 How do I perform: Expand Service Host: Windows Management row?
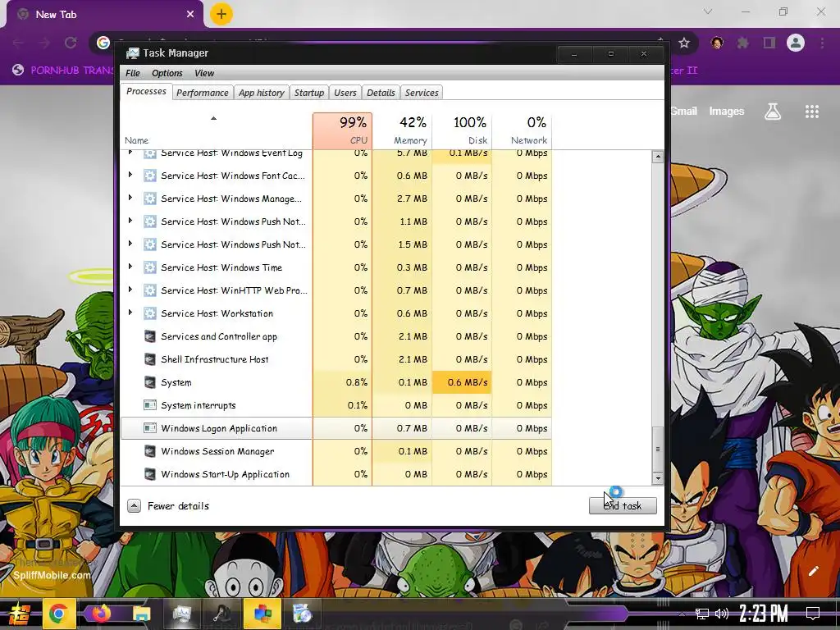tap(130, 198)
